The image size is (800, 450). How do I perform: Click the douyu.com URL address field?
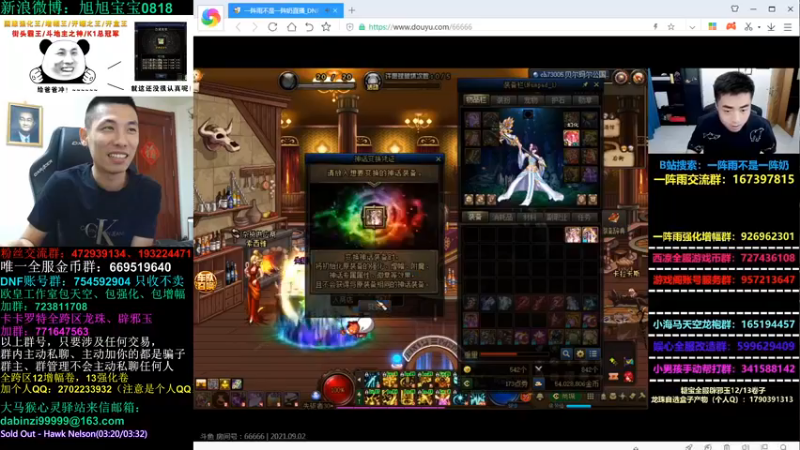420,27
